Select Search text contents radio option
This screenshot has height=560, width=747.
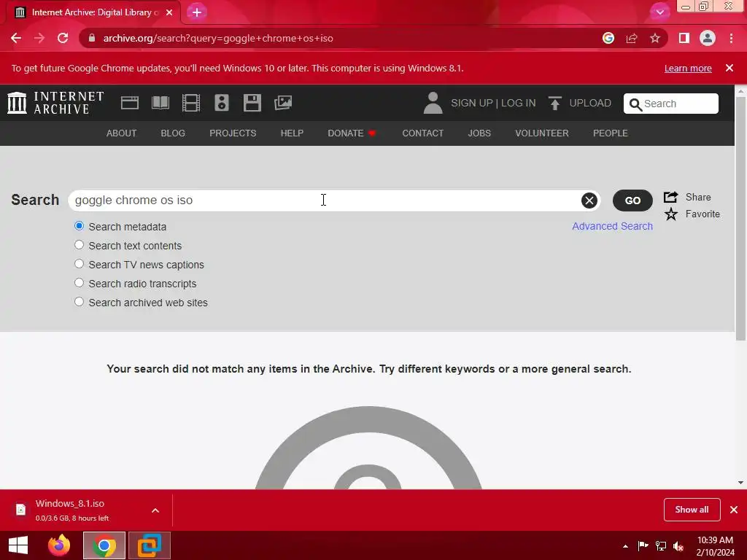pyautogui.click(x=79, y=245)
